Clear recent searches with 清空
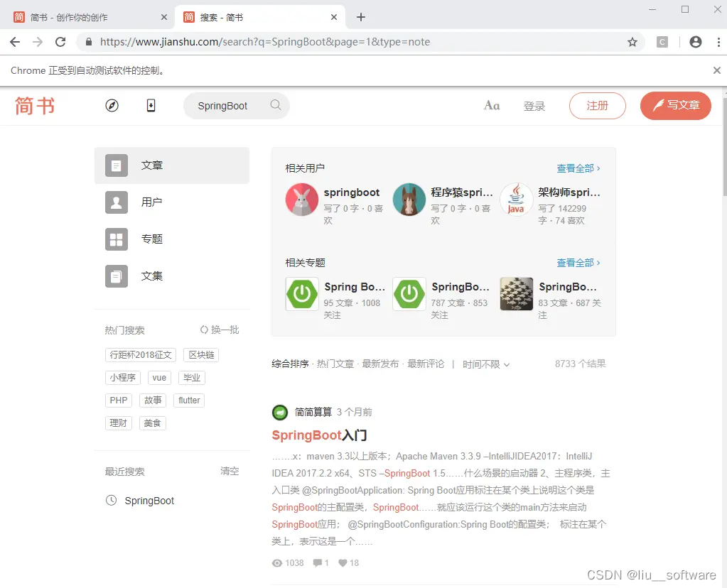The width and height of the screenshot is (727, 588). pyautogui.click(x=230, y=472)
